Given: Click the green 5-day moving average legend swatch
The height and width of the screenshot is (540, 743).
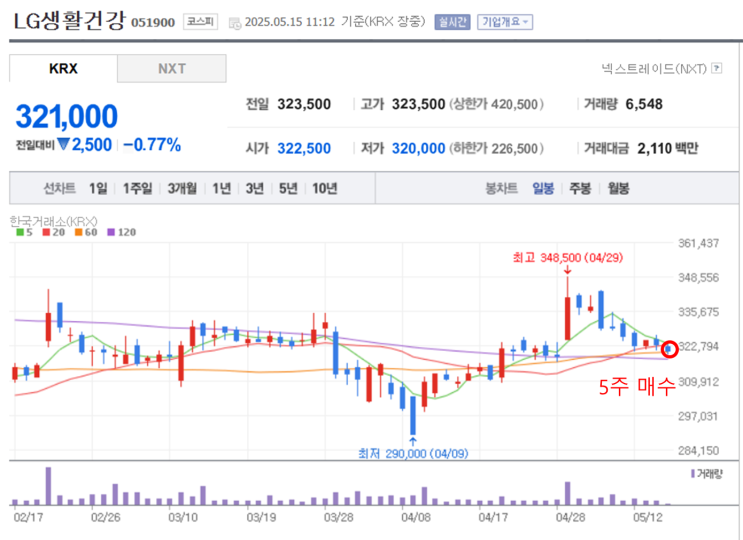Looking at the screenshot, I should click(x=20, y=232).
